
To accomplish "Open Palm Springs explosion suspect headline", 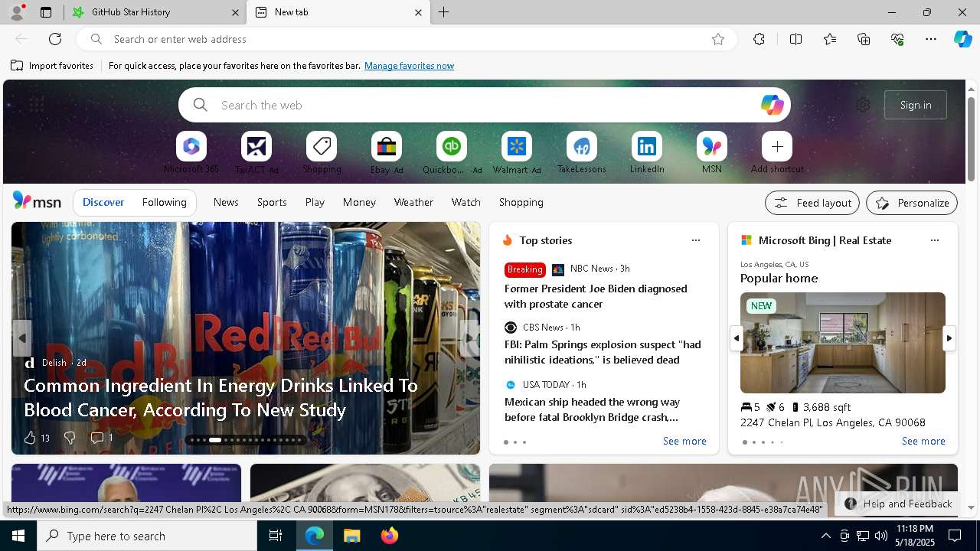I will [x=603, y=352].
